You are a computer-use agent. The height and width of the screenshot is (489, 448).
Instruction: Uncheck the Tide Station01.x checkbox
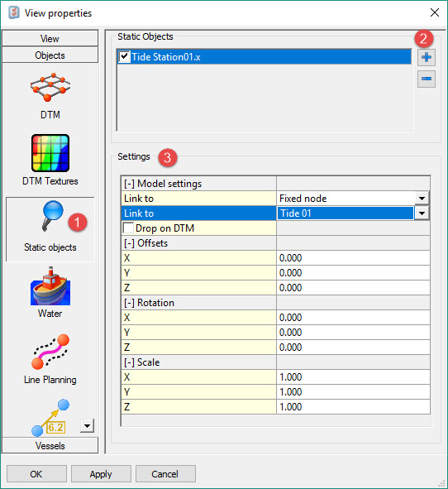coord(124,57)
